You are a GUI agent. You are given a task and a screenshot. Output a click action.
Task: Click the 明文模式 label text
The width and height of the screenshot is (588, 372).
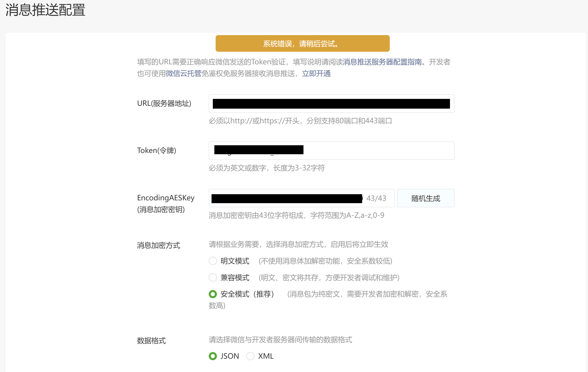[235, 261]
